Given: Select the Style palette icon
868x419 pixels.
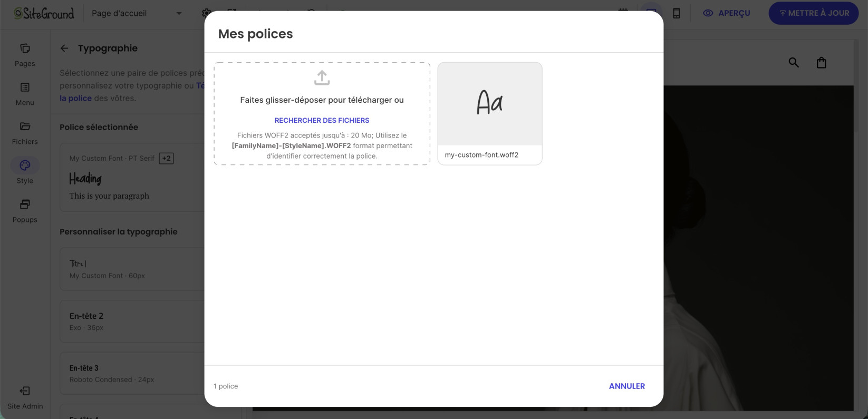Looking at the screenshot, I should [25, 165].
